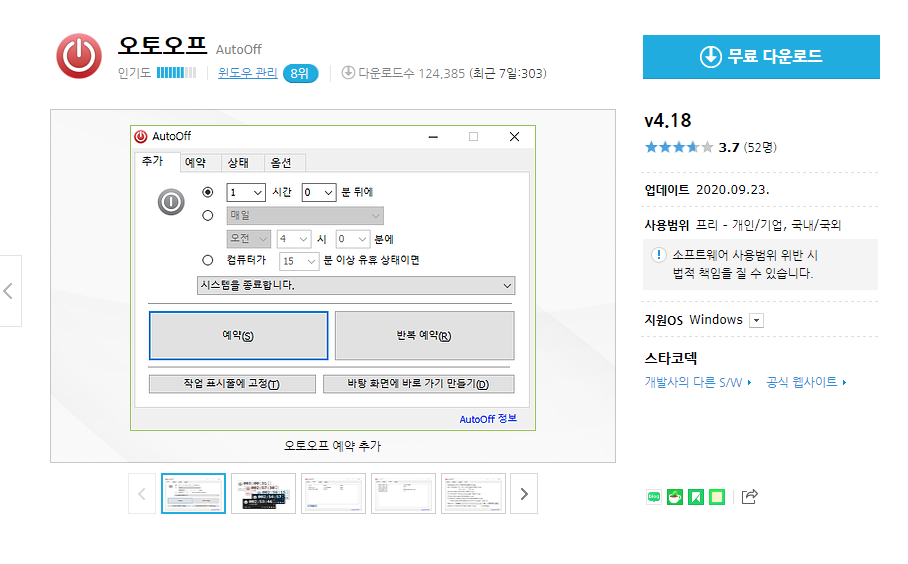908x564 pixels.
Task: Select the third screenshot thumbnail
Action: click(x=334, y=493)
